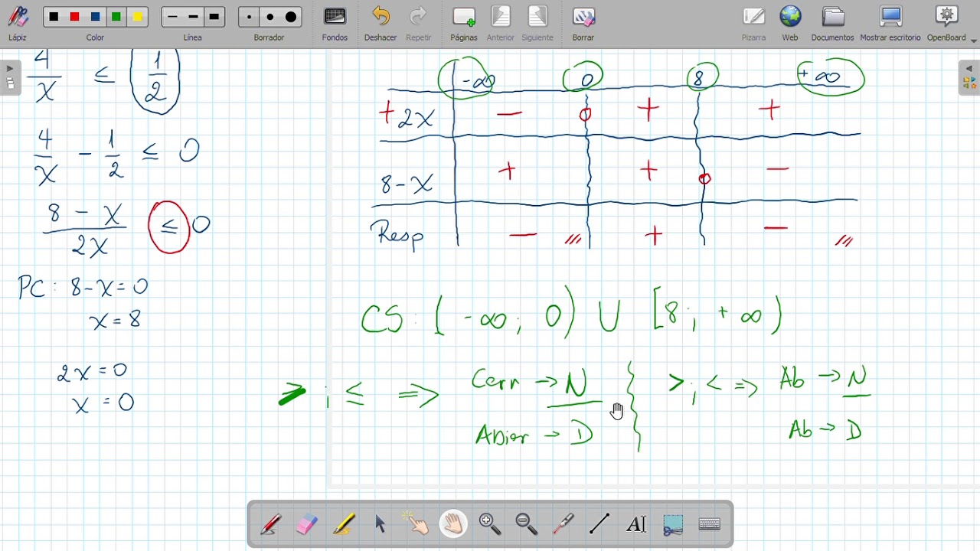Choose the medium line width
The image size is (980, 551).
point(193,17)
